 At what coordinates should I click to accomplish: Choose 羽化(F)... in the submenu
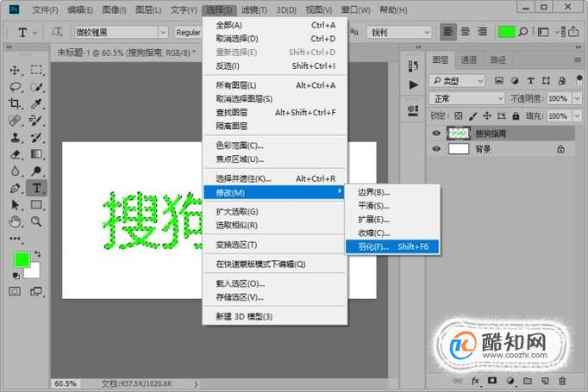click(x=392, y=246)
